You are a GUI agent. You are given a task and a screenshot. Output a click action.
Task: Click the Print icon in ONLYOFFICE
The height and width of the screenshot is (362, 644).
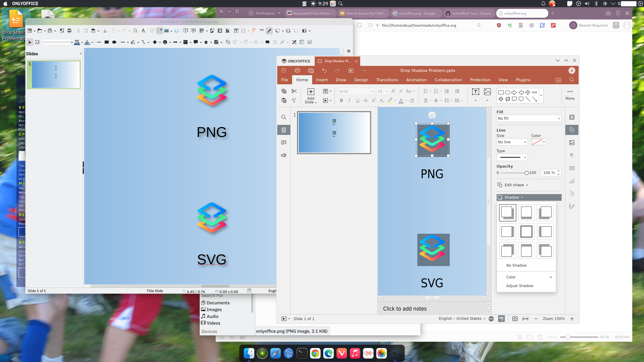tap(297, 70)
